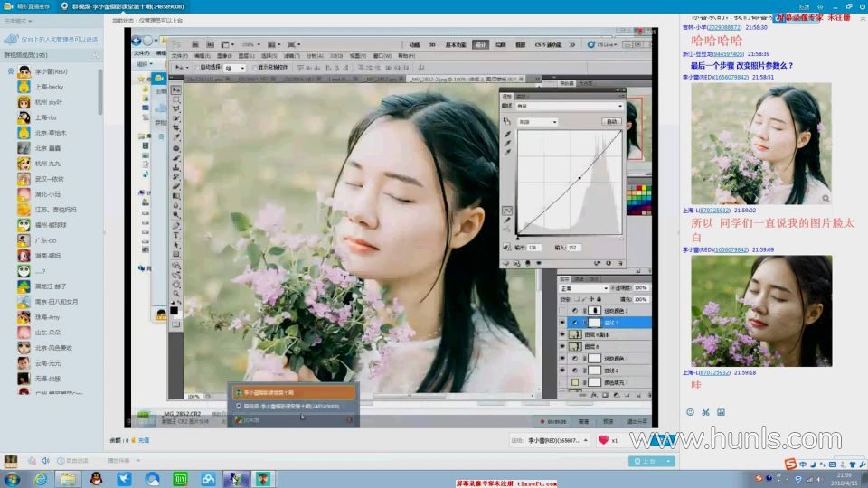Hide the 曲线 3 layer
Image resolution: width=868 pixels, height=488 pixels.
[x=562, y=323]
